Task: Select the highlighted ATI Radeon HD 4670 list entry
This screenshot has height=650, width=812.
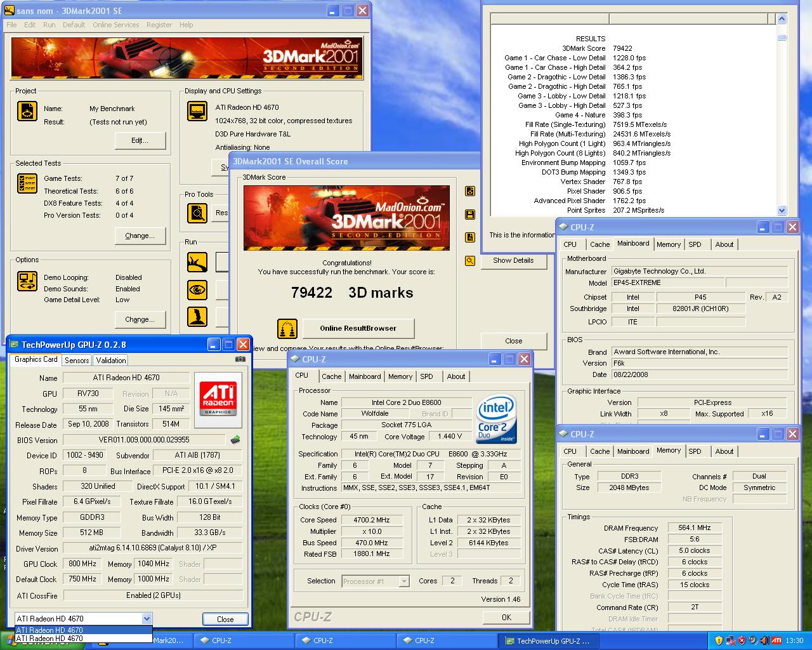Action: (83, 630)
